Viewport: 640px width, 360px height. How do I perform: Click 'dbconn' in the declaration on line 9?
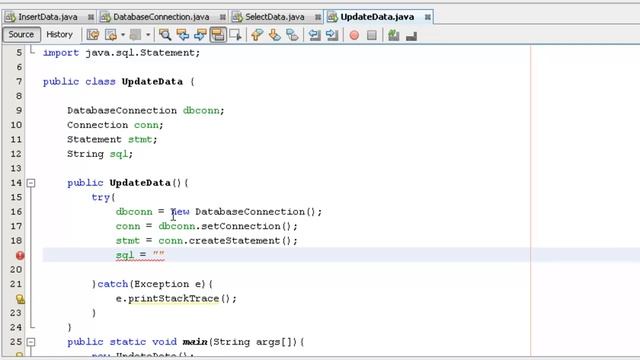pos(201,111)
